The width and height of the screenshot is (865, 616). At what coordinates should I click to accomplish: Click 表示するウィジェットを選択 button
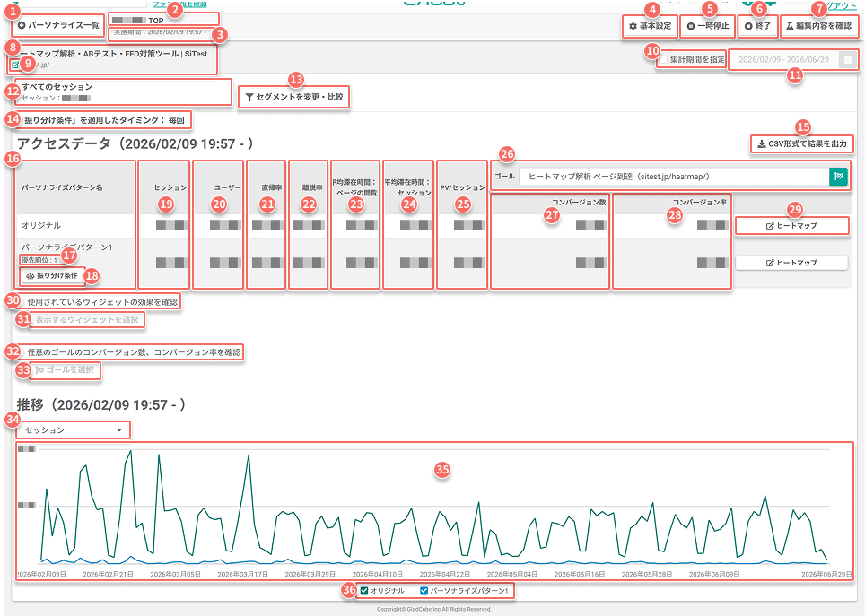point(87,319)
